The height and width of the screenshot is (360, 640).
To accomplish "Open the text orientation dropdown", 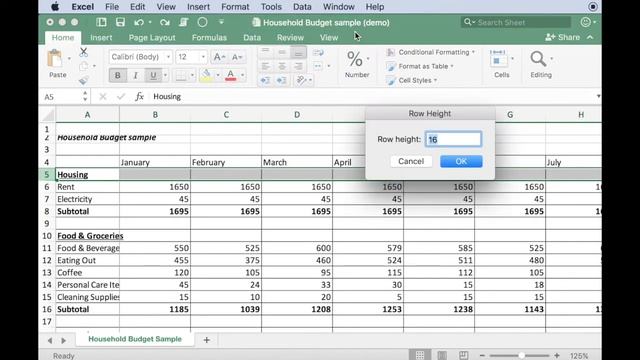I will coord(311,80).
